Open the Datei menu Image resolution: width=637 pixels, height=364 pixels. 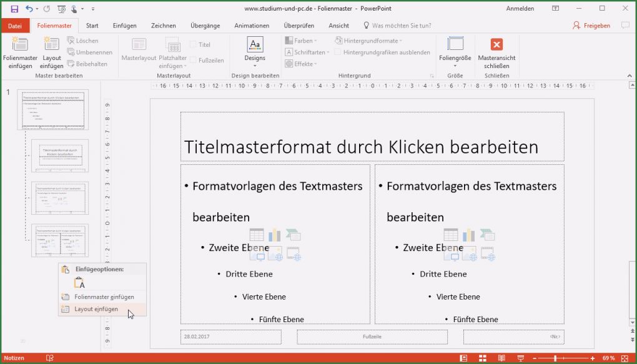[14, 26]
